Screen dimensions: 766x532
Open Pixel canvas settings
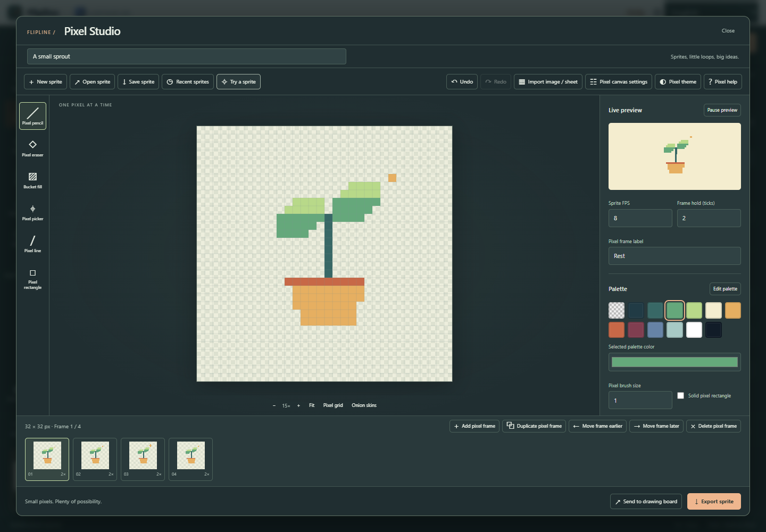coord(619,82)
